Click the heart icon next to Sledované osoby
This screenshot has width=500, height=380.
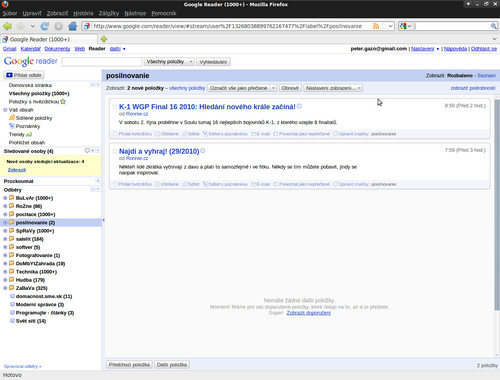point(87,151)
